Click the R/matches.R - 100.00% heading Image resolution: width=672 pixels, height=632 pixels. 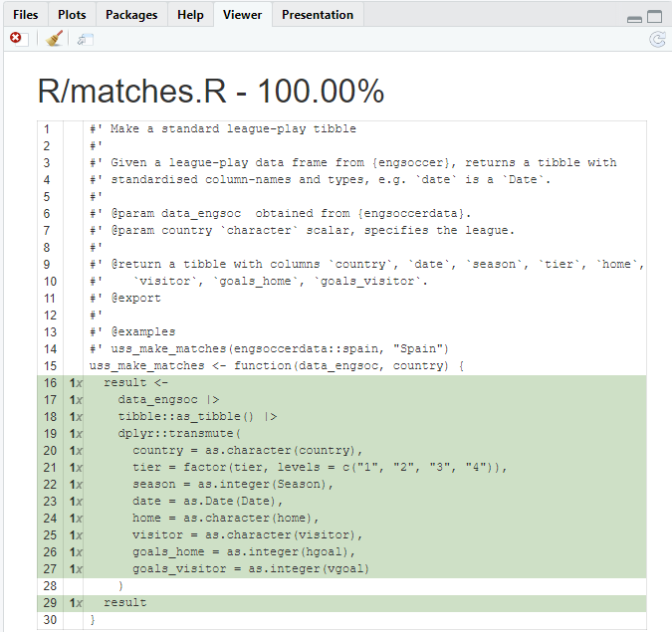[211, 91]
